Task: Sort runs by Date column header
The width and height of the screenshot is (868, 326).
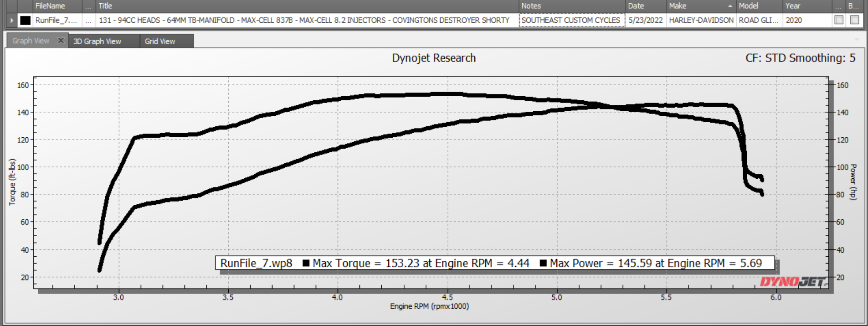Action: click(x=646, y=6)
